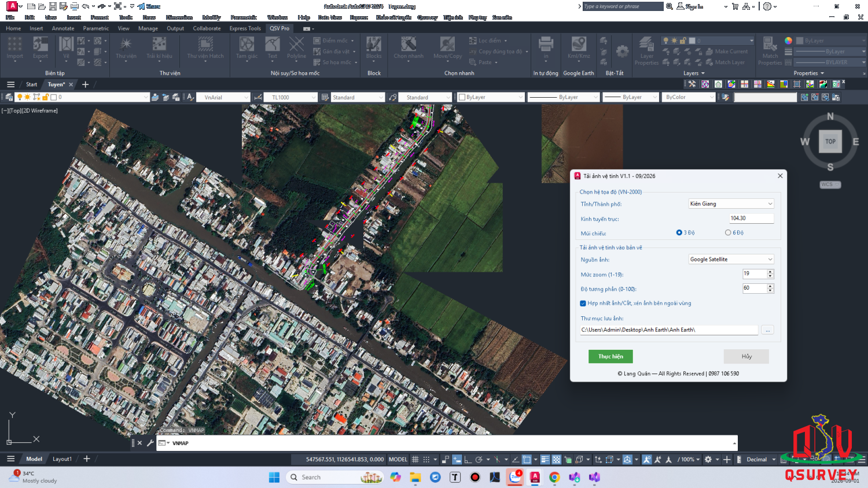Click Sign In in the title bar
The width and height of the screenshot is (868, 488).
click(x=690, y=6)
